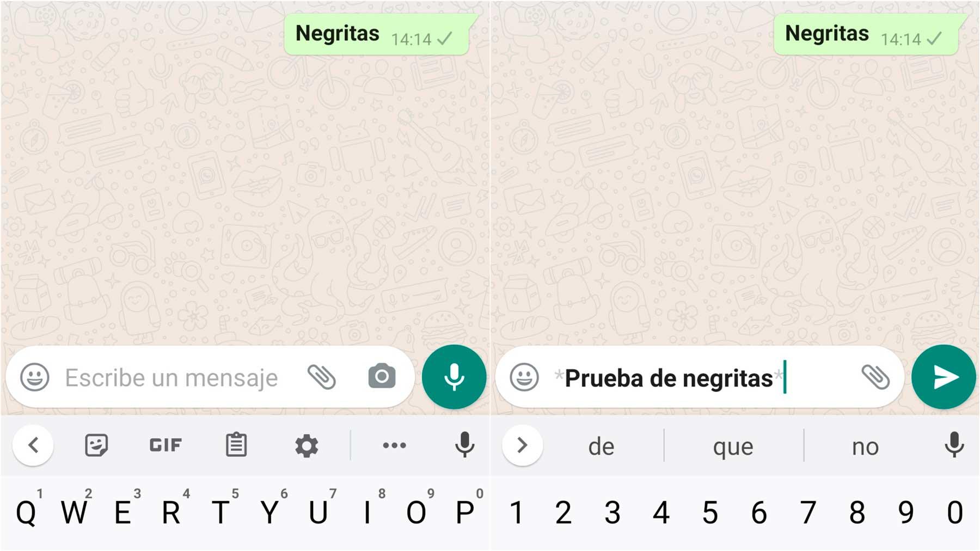This screenshot has width=980, height=551.
Task: Tap the green voice record microphone button
Action: pyautogui.click(x=454, y=377)
